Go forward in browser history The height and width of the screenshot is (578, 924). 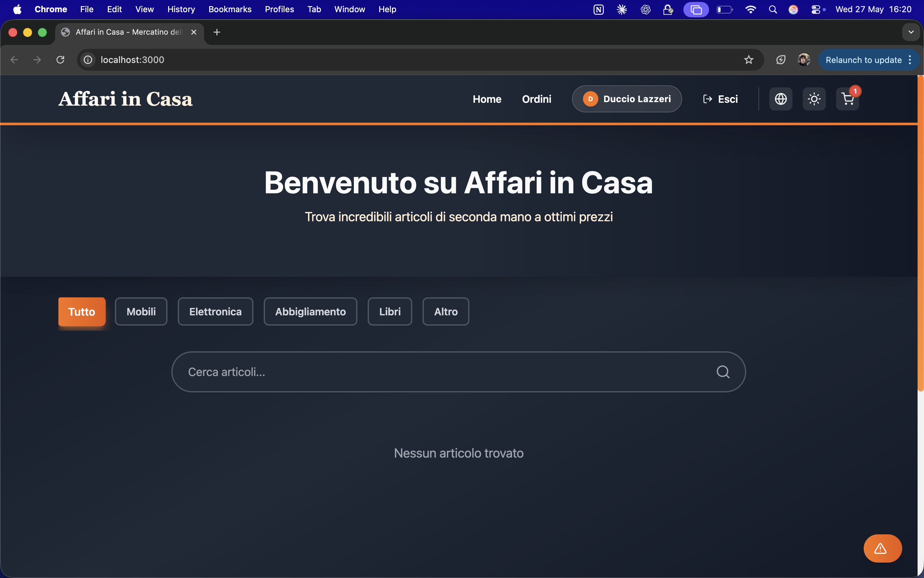pos(37,60)
